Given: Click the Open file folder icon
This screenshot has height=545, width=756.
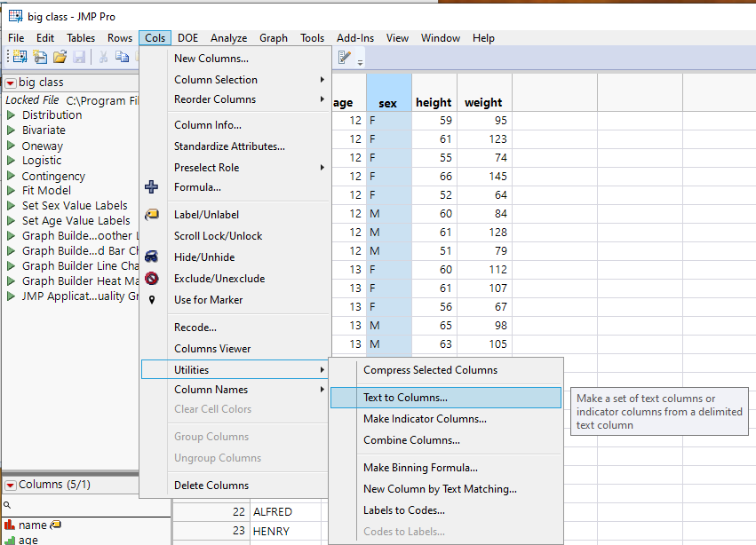Looking at the screenshot, I should pyautogui.click(x=60, y=57).
